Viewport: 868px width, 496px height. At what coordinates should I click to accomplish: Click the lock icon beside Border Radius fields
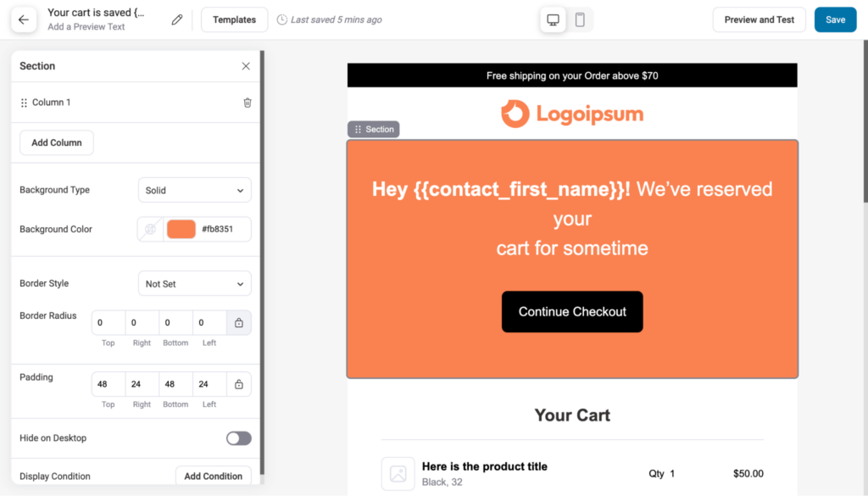238,322
